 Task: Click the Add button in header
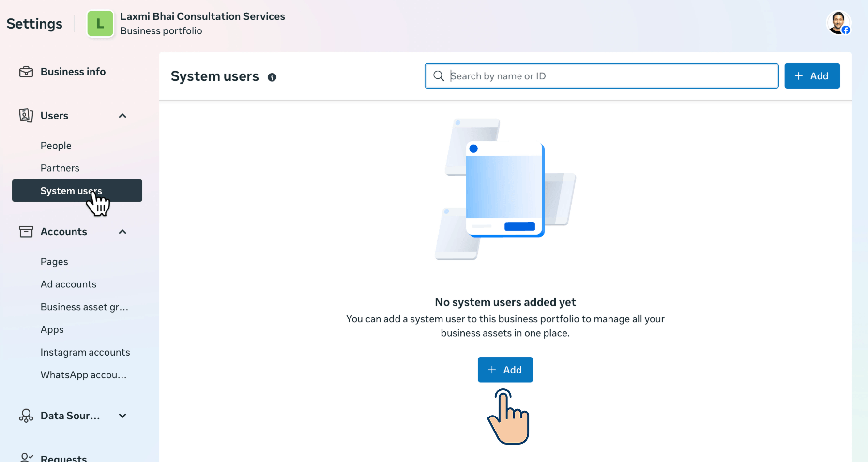(812, 76)
